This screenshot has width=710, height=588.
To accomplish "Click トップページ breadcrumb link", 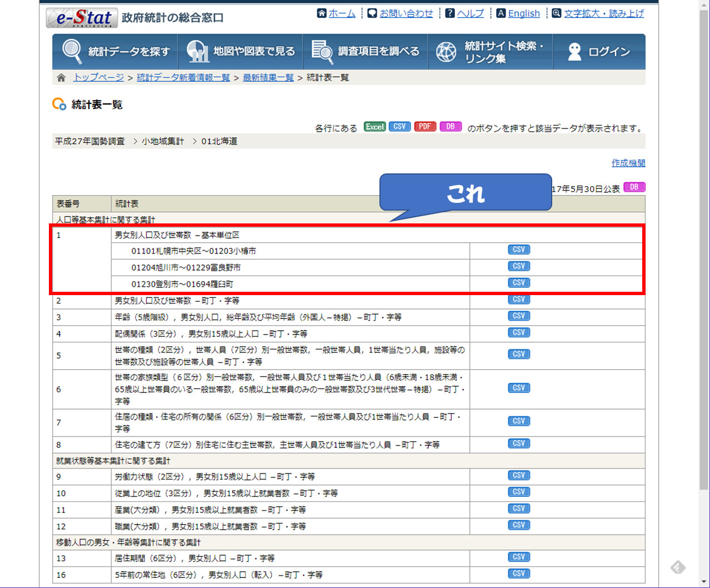I will click(x=98, y=77).
